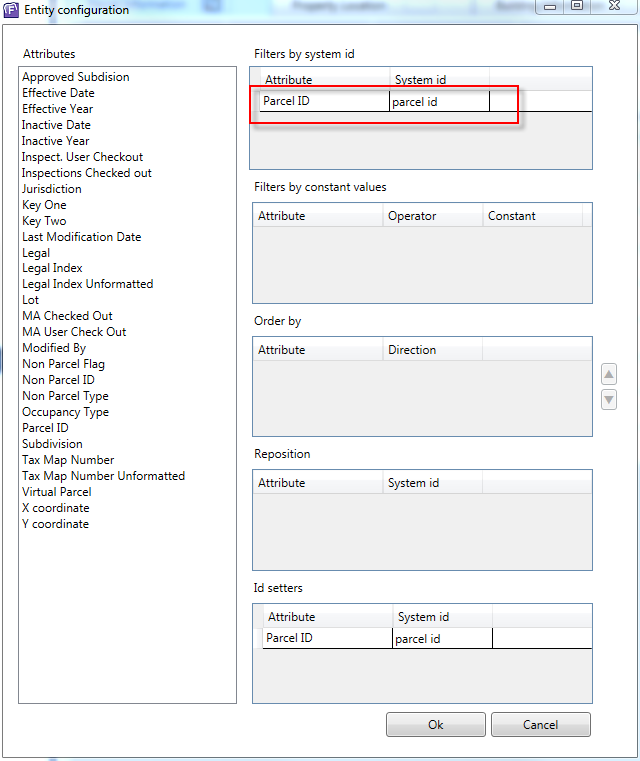Select Approved Subdision in Attributes list
The image size is (640, 761).
pyautogui.click(x=76, y=77)
